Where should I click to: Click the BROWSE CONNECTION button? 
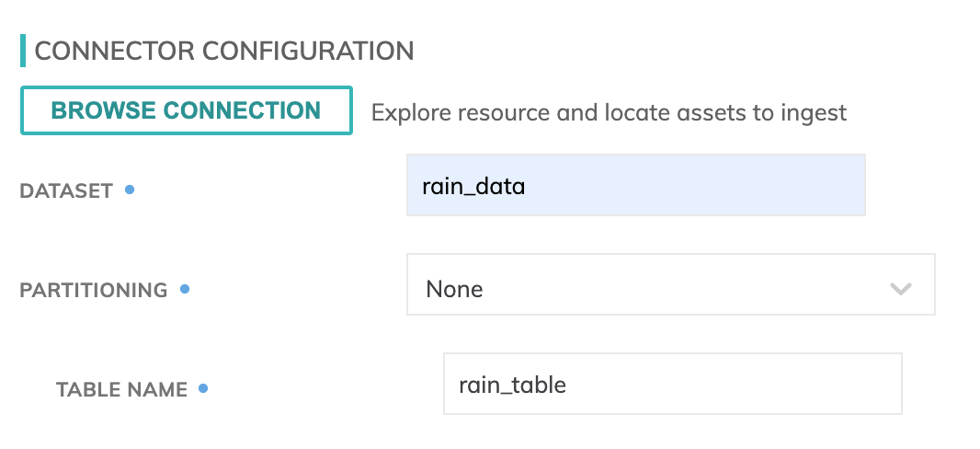coord(186,111)
